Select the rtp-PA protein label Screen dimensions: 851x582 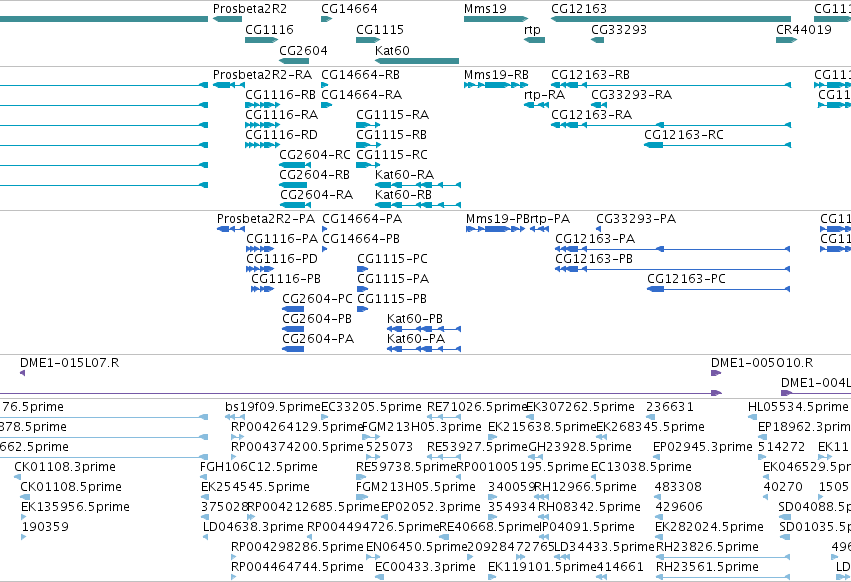(x=549, y=219)
